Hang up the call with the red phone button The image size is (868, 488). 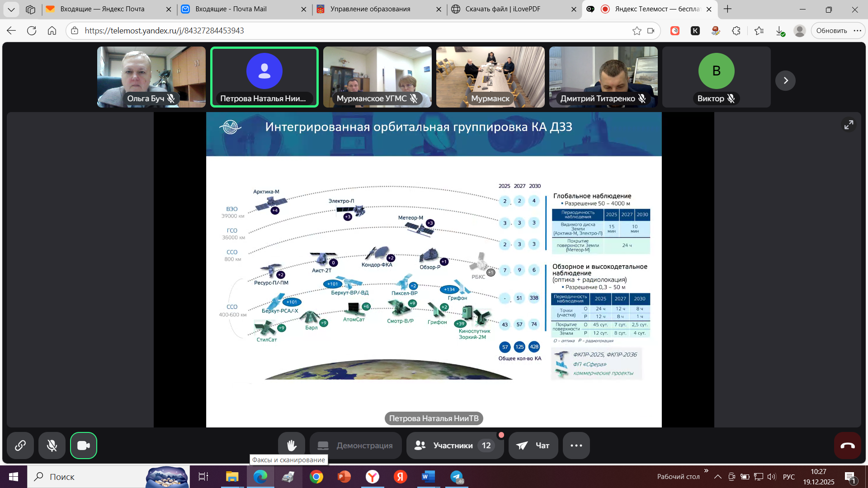tap(847, 446)
